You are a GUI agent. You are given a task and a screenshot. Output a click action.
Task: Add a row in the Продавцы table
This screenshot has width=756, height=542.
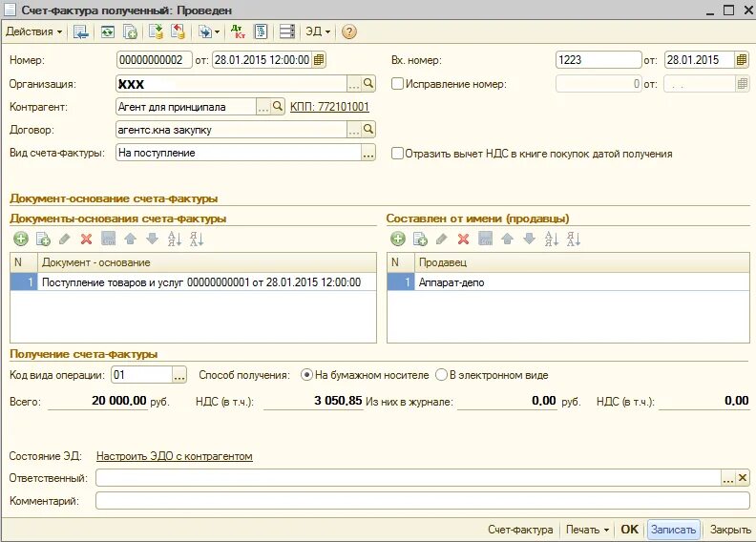point(398,239)
